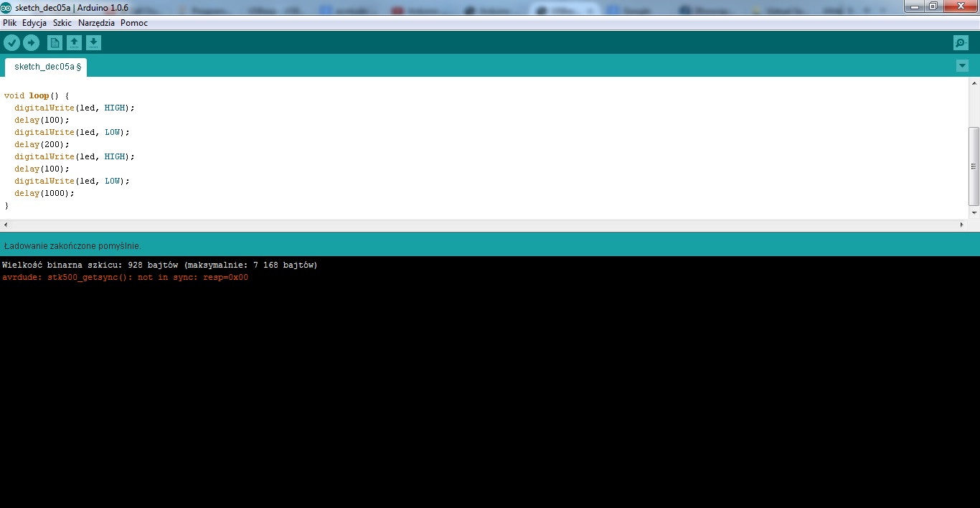Open the Pomoc menu

point(134,23)
